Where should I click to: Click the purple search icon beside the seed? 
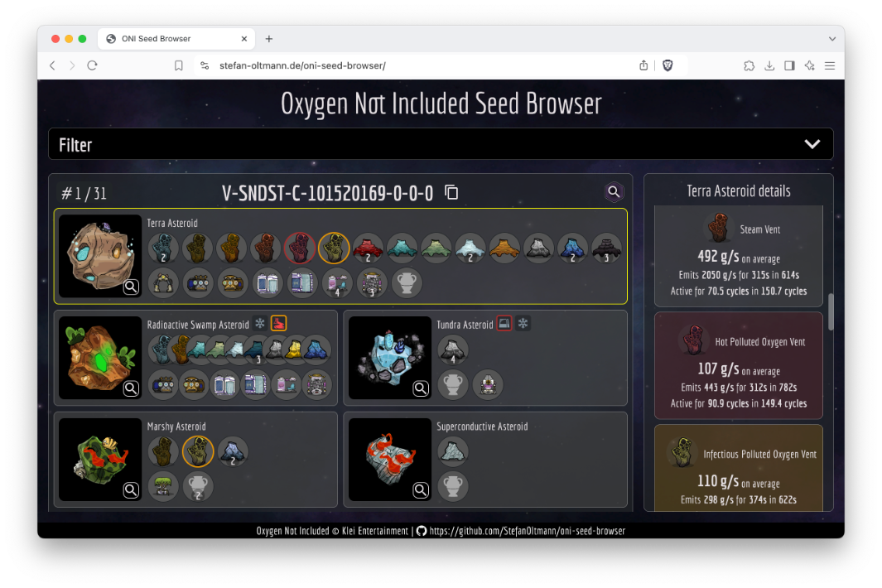[614, 192]
